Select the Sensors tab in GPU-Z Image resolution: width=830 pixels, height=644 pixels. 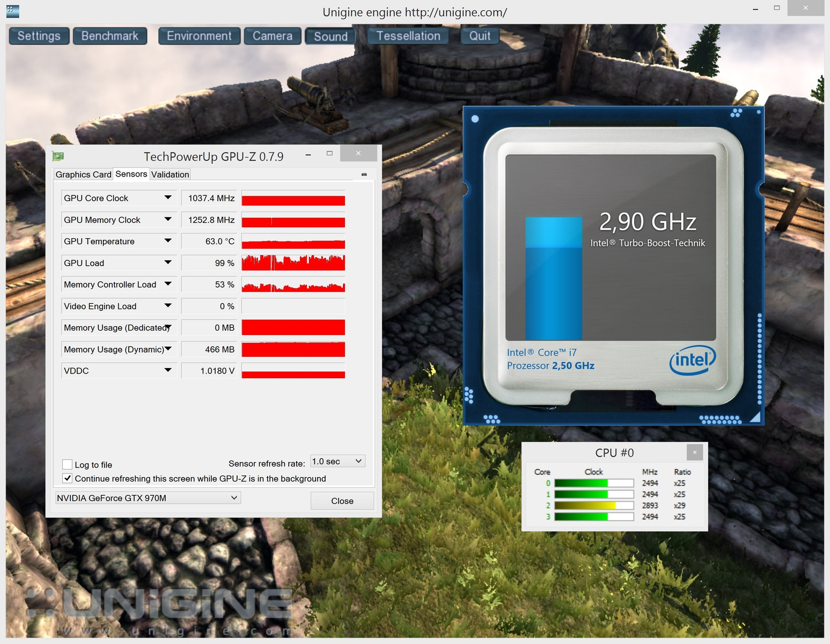tap(131, 174)
